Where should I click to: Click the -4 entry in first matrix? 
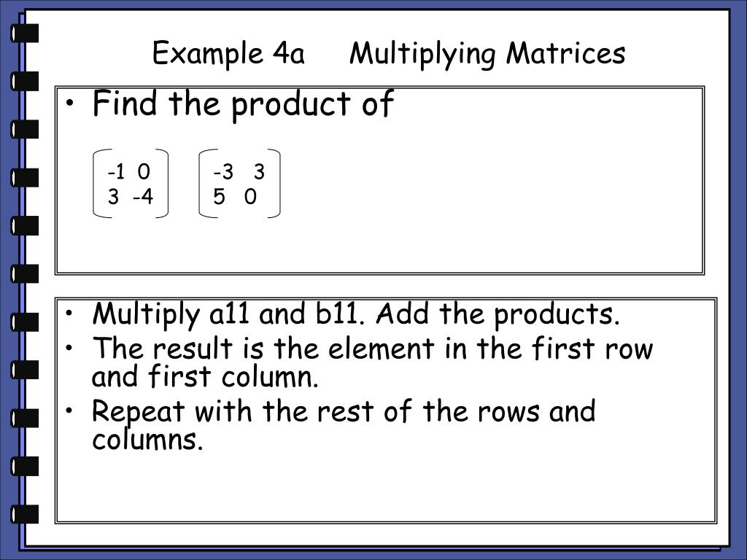click(144, 196)
